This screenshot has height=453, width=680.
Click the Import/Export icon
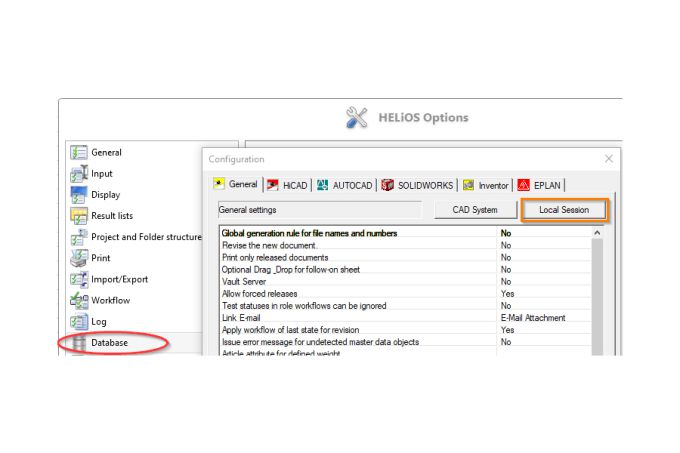[x=79, y=279]
